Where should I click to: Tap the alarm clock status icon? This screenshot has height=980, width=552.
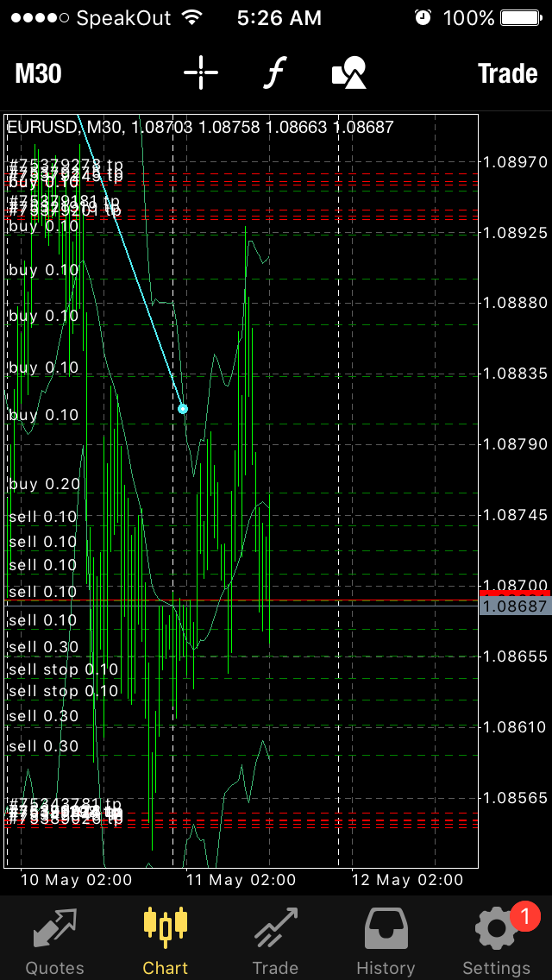click(423, 18)
